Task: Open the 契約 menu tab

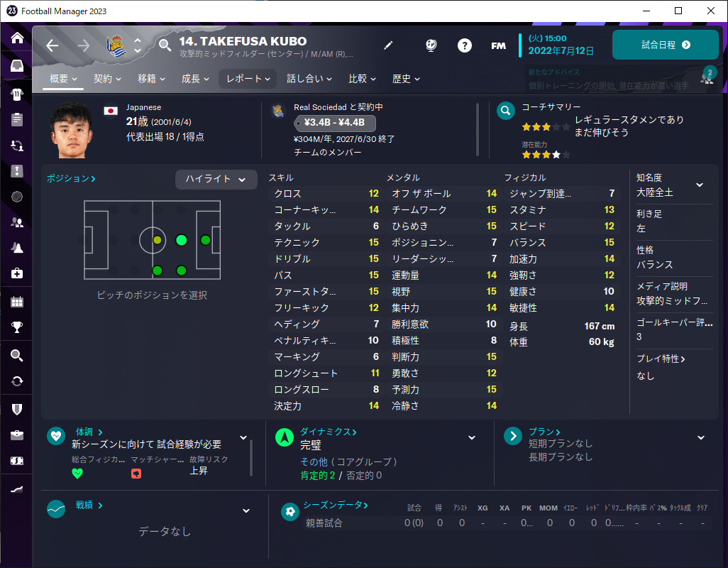Action: pyautogui.click(x=107, y=79)
